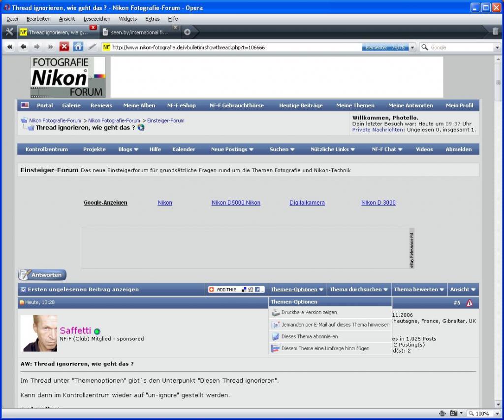This screenshot has height=420, width=504.
Task: Open the Bearbeiten menu
Action: click(38, 19)
